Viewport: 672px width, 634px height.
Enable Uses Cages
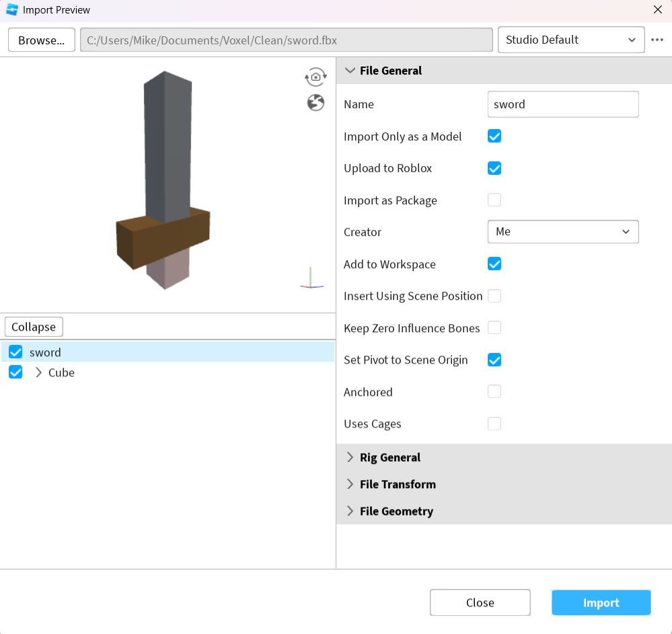point(494,424)
